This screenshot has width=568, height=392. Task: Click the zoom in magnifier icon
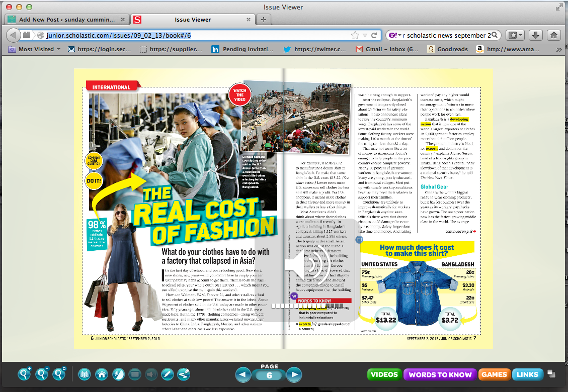(25, 374)
